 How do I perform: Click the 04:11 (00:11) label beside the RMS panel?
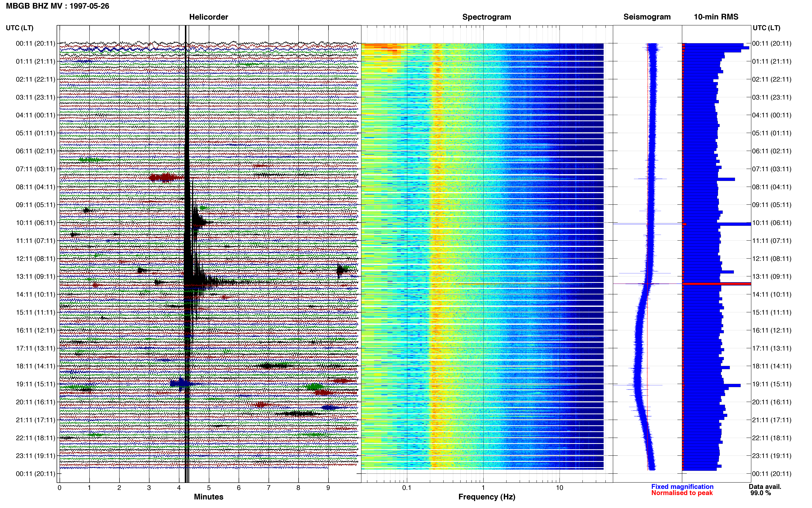(772, 115)
